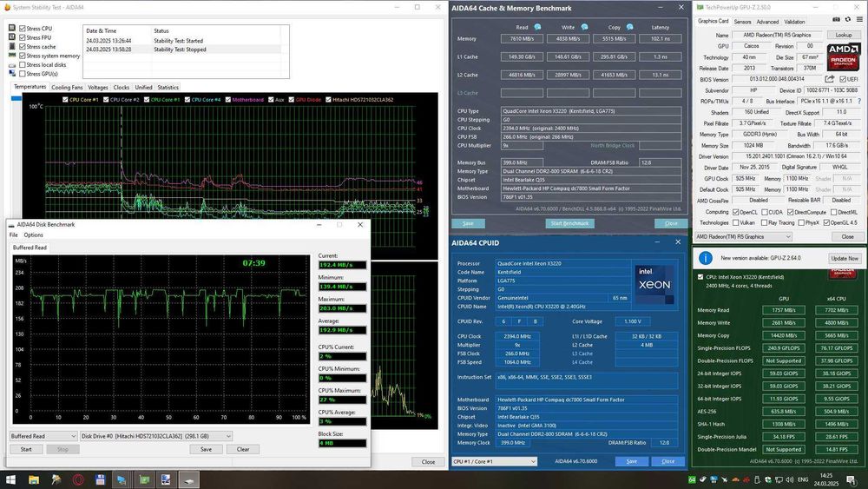Enable Stress GPU(s) checkbox

click(23, 74)
